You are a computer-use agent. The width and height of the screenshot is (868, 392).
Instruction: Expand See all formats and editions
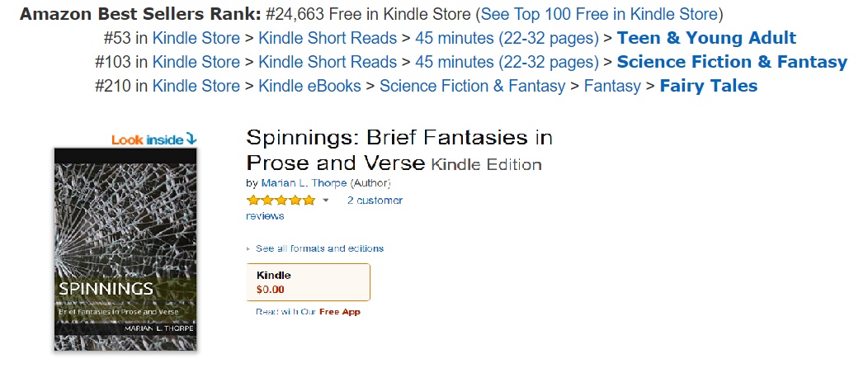pos(318,248)
